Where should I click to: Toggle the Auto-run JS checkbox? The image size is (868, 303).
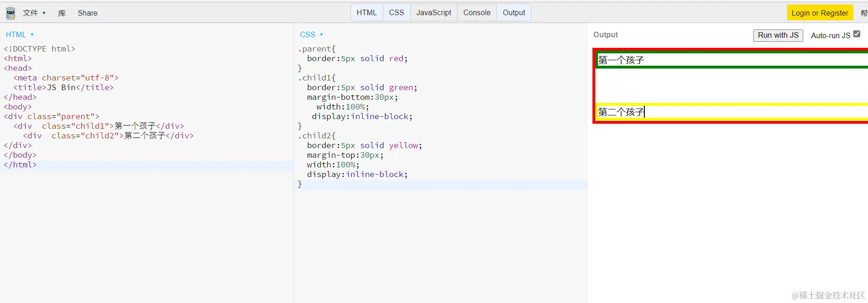pos(857,34)
